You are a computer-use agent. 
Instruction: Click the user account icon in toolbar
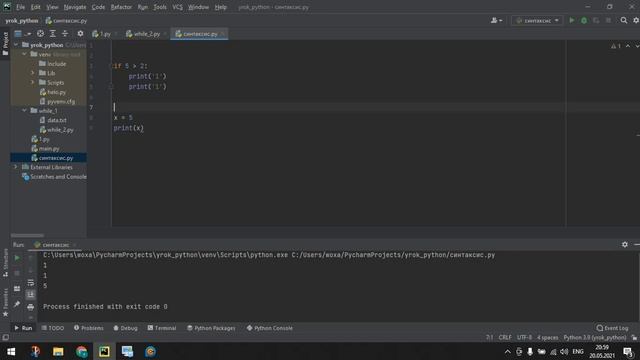point(496,20)
